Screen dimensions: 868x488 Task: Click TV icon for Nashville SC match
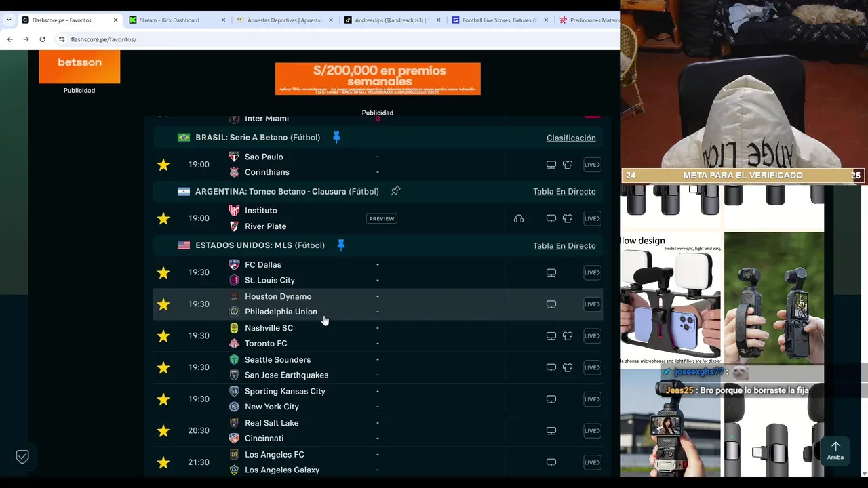(551, 335)
